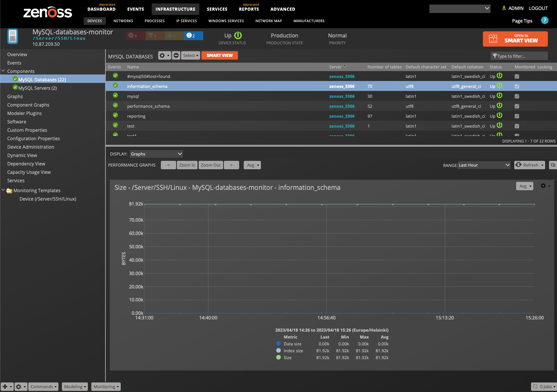Go to the Dashboard tab
The image size is (557, 392).
coord(102,9)
